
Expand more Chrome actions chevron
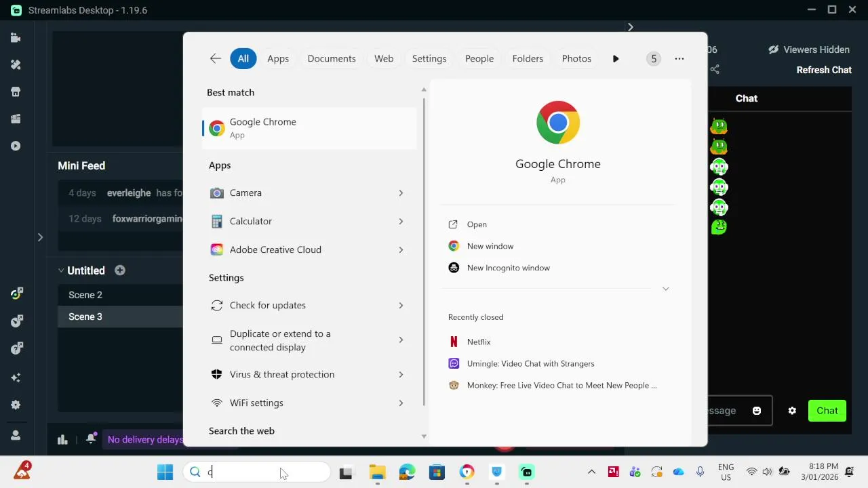(666, 289)
